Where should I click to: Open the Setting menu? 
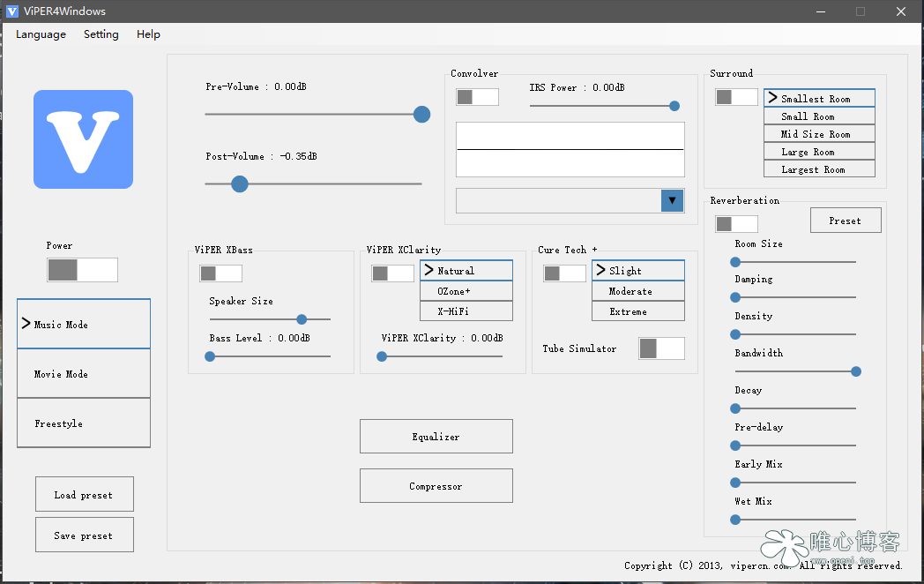(101, 34)
